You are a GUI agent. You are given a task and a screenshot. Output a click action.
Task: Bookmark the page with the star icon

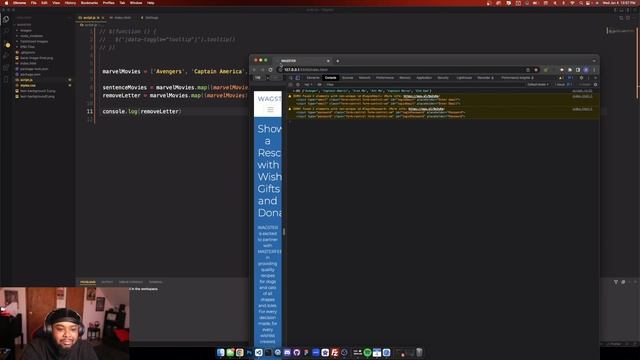[536, 70]
